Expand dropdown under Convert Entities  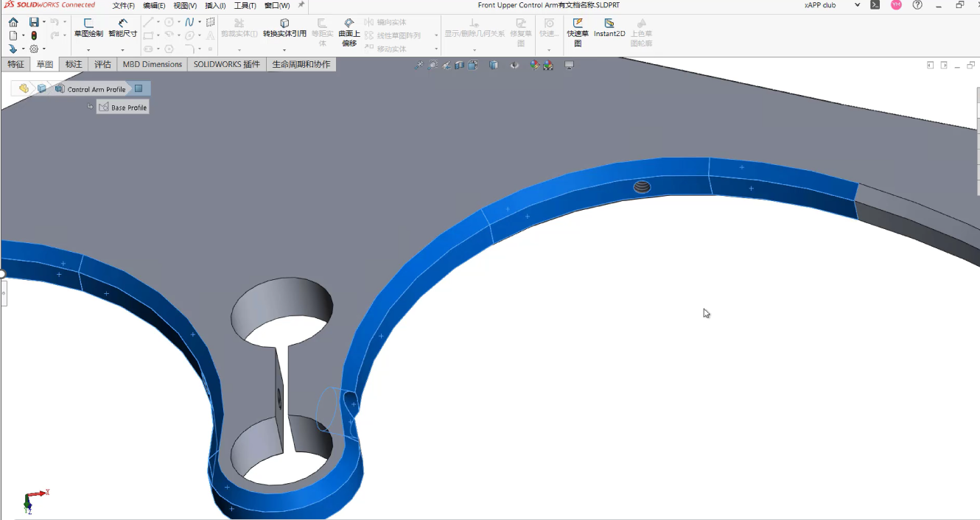[284, 50]
